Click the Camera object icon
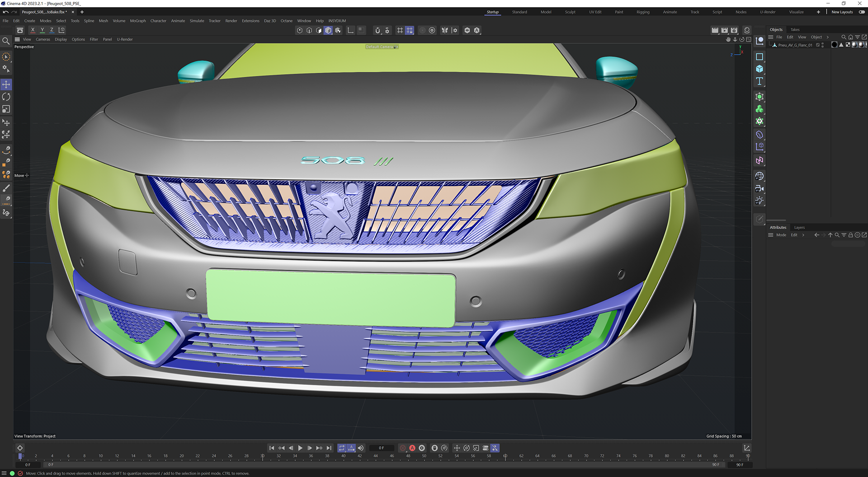The image size is (868, 477). (759, 189)
